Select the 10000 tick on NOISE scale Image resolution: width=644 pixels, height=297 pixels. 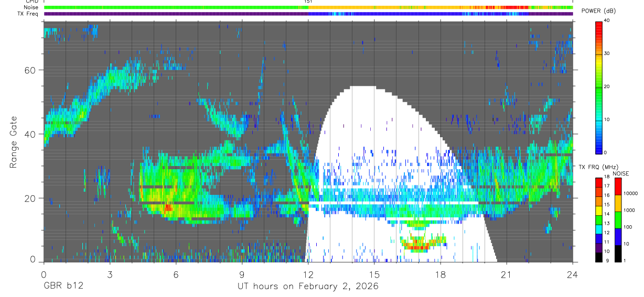pyautogui.click(x=631, y=194)
